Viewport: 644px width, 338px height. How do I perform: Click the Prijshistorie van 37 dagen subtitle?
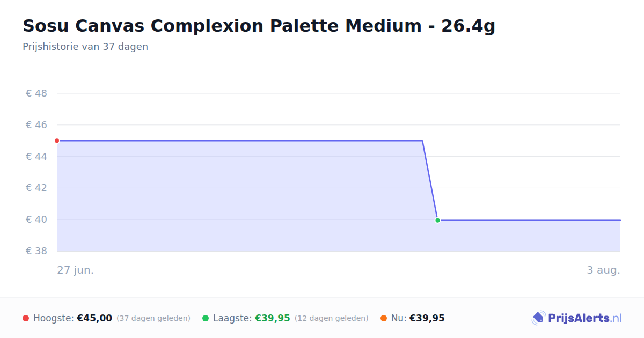tap(85, 47)
